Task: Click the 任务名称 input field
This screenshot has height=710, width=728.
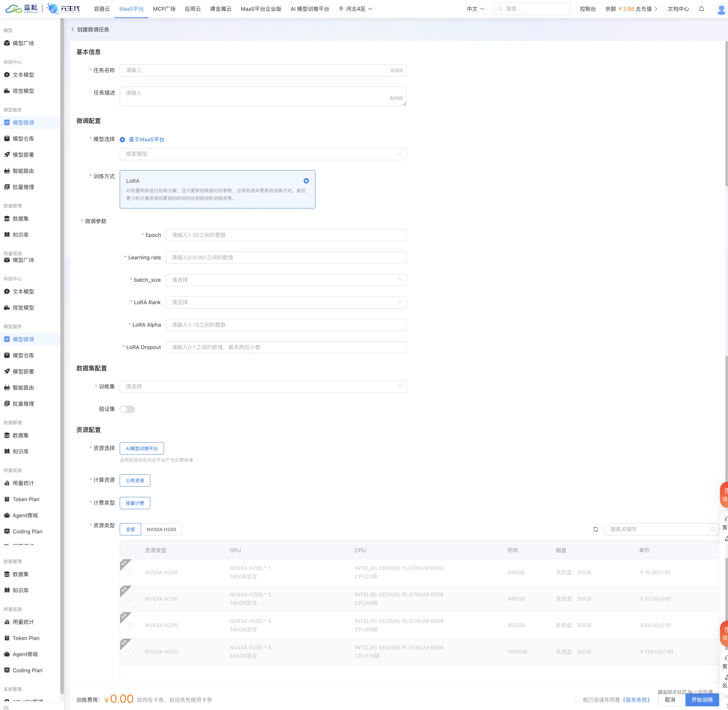Action: 263,70
